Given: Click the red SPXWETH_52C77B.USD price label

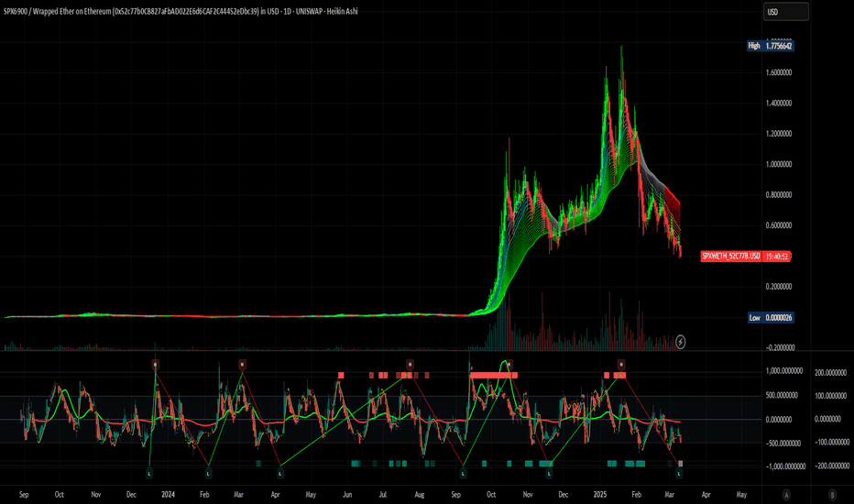Looking at the screenshot, I should pos(731,256).
